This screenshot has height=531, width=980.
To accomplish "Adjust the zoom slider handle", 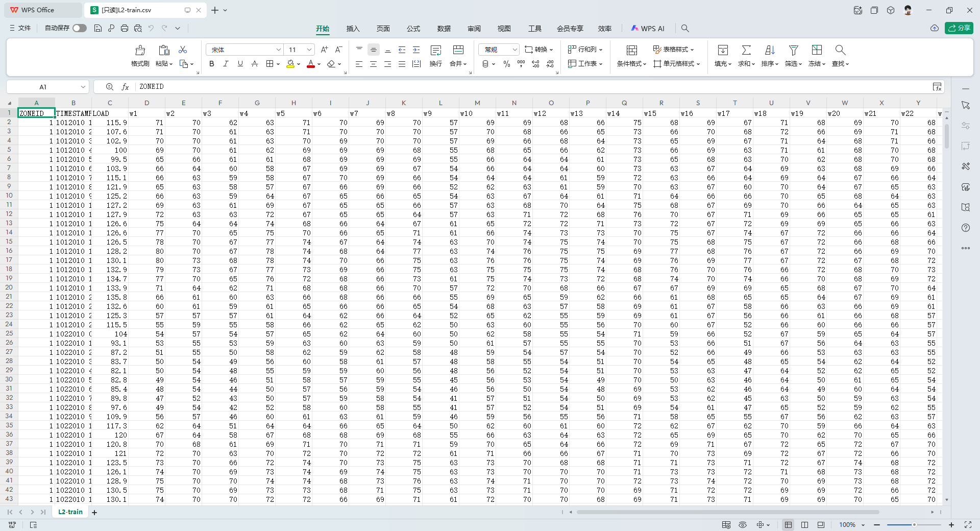I will [914, 525].
